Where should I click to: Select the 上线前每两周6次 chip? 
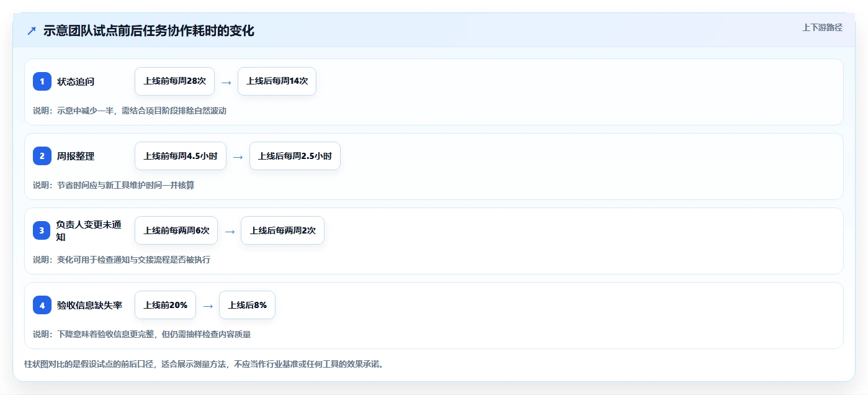[x=176, y=230]
